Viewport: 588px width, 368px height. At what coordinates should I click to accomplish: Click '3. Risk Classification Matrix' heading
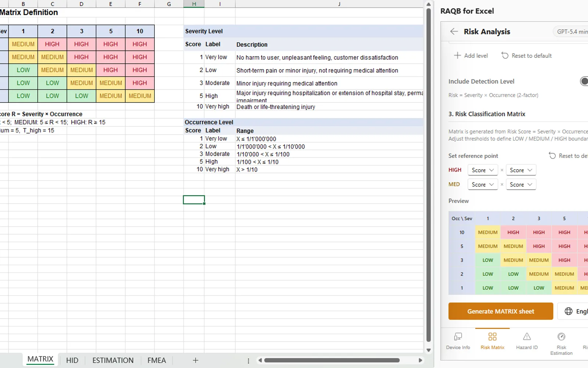point(487,114)
